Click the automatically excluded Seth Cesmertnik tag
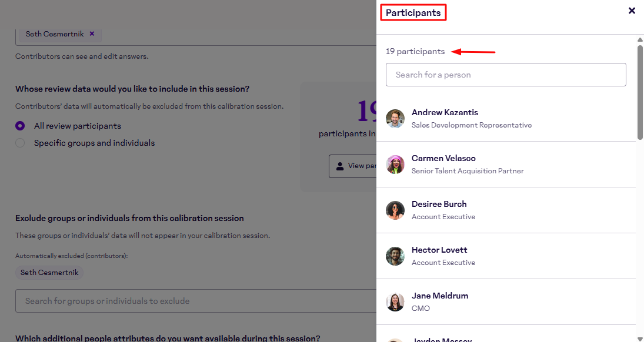Screen dimensions: 644x342 [49, 273]
